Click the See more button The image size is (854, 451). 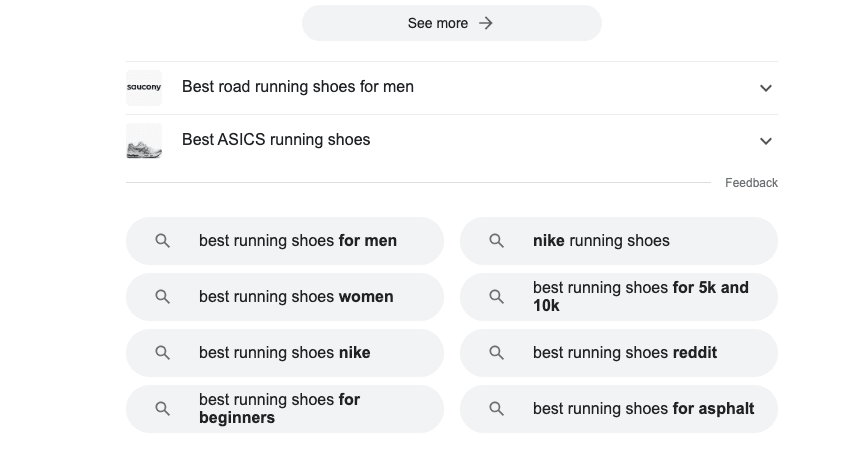click(452, 23)
